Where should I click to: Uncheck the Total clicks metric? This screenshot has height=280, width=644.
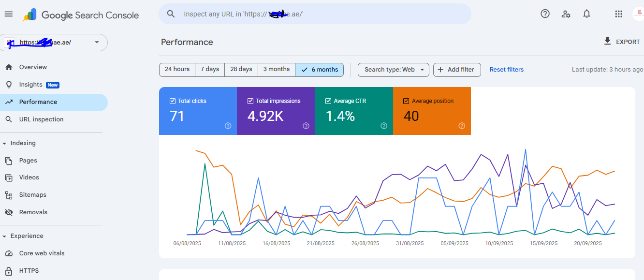coord(172,101)
